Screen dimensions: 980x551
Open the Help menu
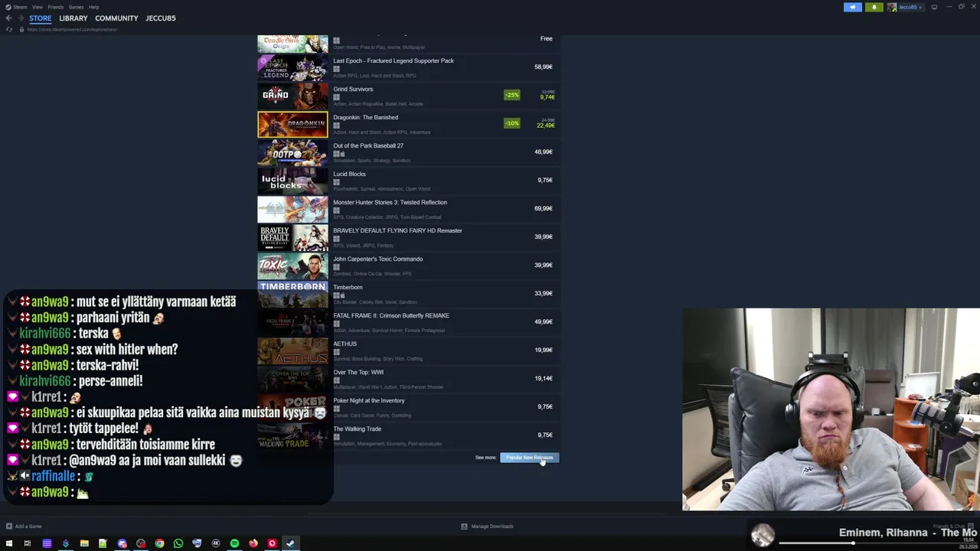(94, 7)
